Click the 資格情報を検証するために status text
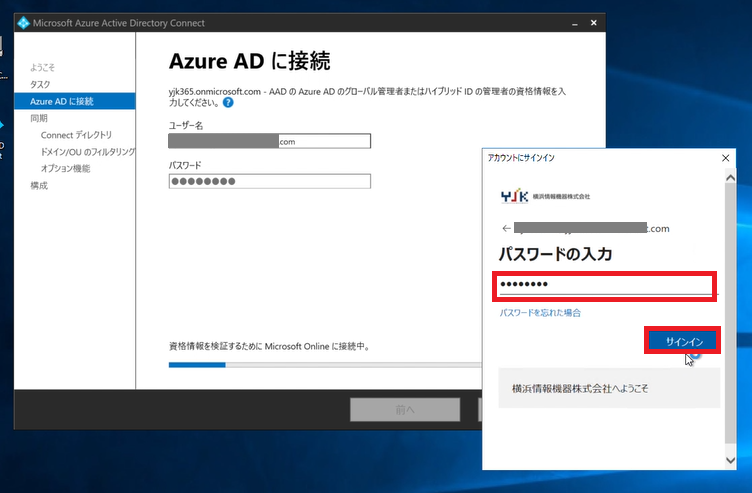 click(x=270, y=346)
